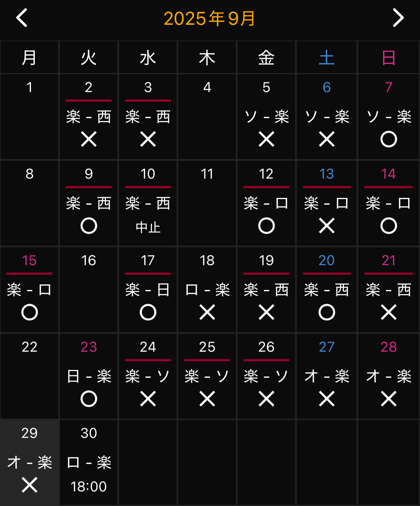Select the 月 Monday column header
Screen dimensions: 420x506
(29, 58)
